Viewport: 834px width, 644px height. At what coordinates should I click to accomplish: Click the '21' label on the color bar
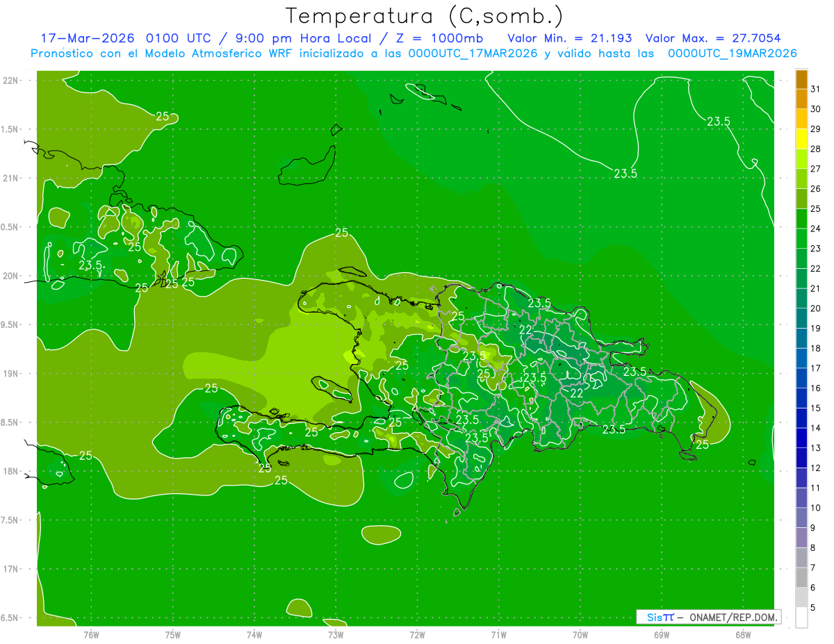click(816, 288)
